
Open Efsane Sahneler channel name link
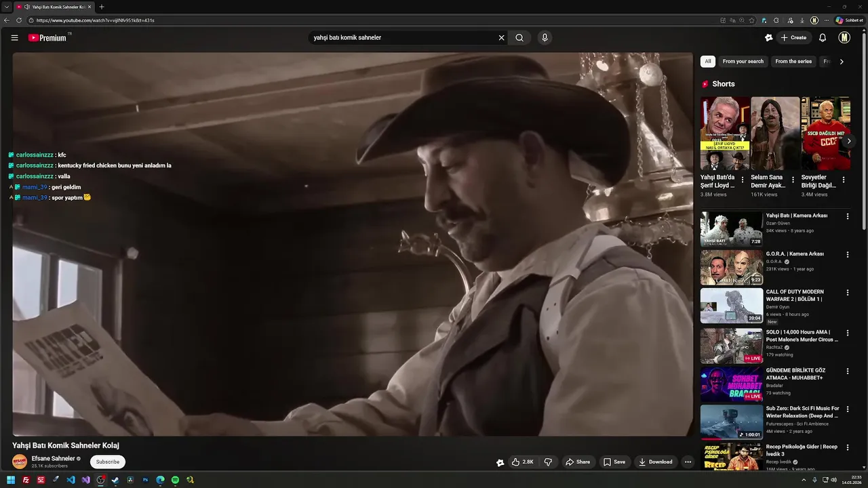pos(54,459)
